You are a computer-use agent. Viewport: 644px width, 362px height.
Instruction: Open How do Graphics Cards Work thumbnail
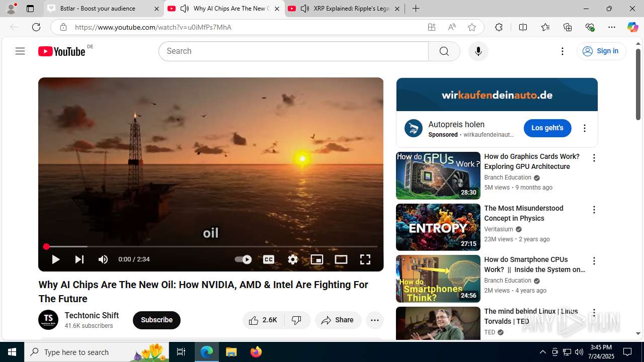coord(438,175)
